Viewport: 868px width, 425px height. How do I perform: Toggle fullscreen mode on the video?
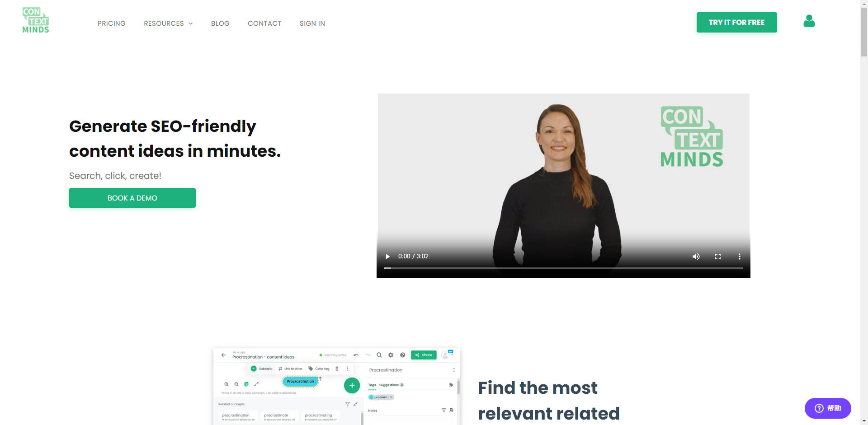pos(717,257)
